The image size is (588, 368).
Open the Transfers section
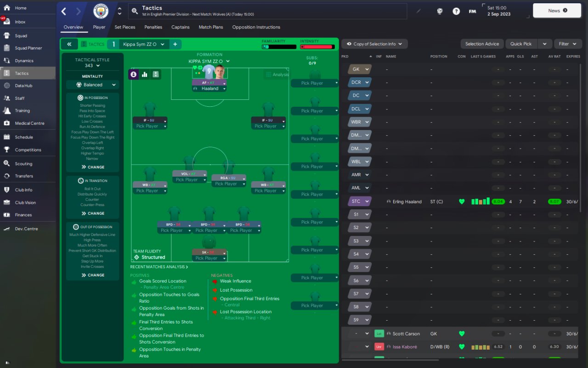[x=24, y=176]
